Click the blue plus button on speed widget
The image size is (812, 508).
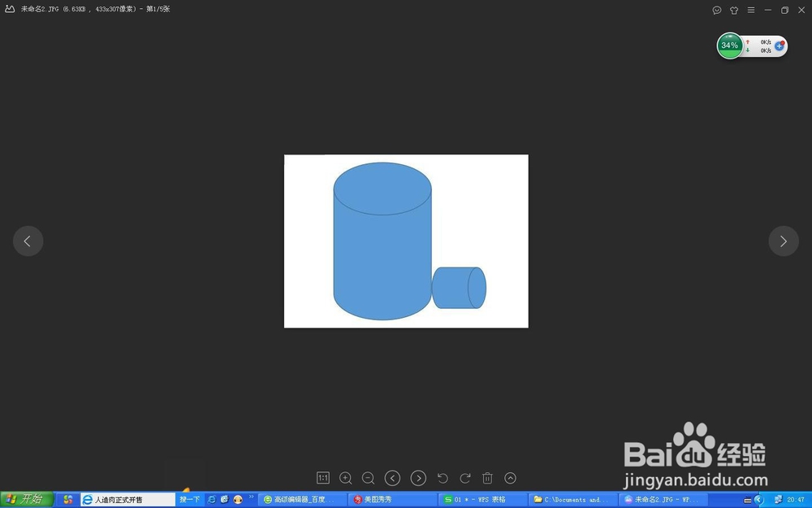[x=780, y=46]
